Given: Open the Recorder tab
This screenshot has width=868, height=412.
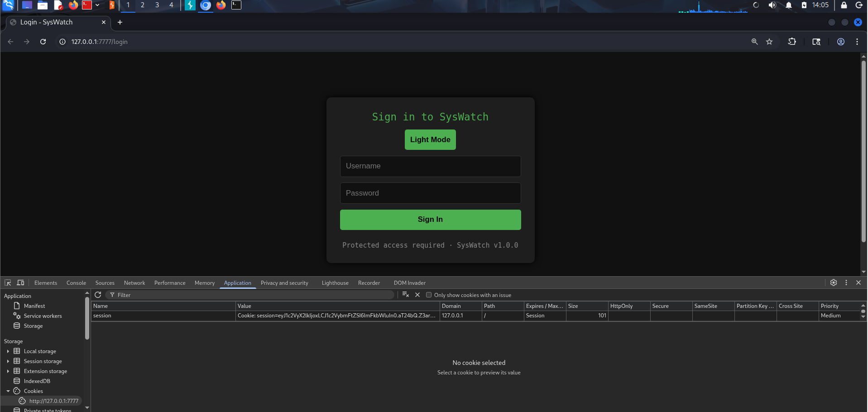Looking at the screenshot, I should coord(369,283).
